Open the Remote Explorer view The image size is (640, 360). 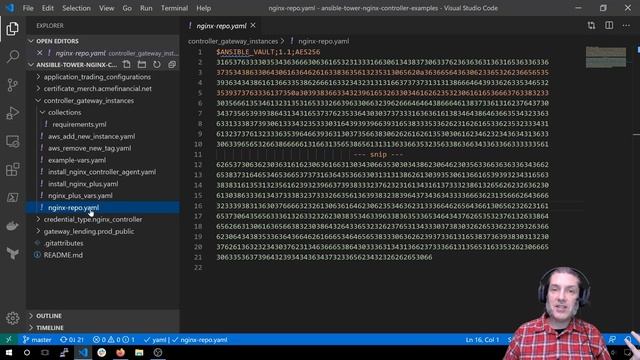tap(12, 142)
